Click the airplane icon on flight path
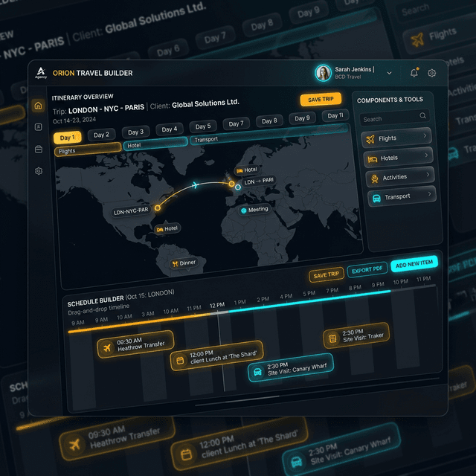476x476 pixels. pos(195,184)
